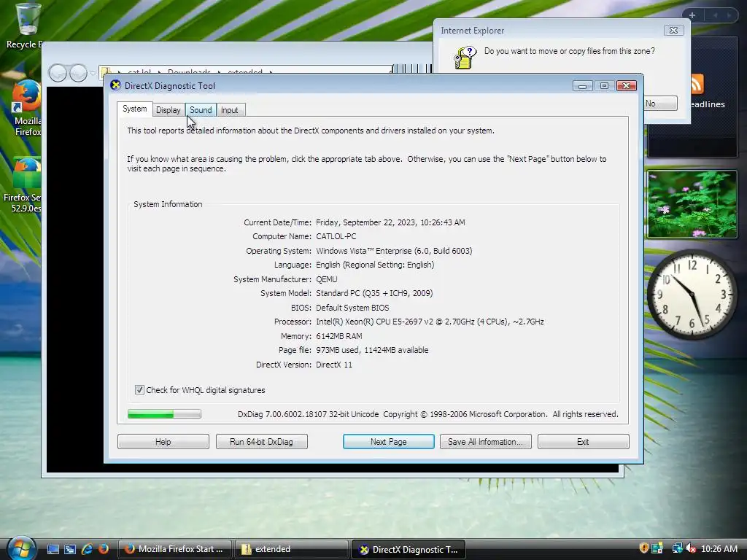Screen dimensions: 747x560
Task: Open the Firefox Setup 52.9.0esr installer icon
Action: (23, 184)
